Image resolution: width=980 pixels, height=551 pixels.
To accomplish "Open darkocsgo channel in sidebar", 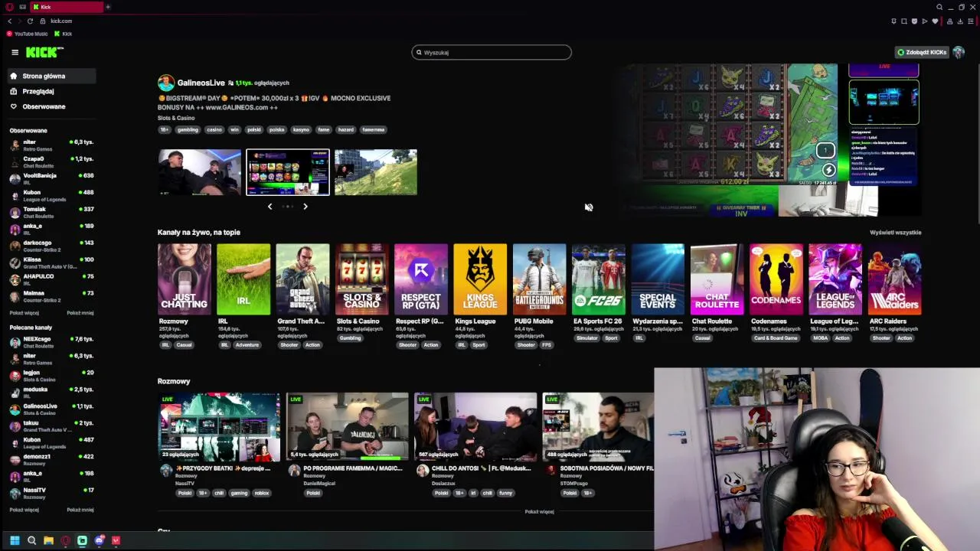I will (x=51, y=246).
